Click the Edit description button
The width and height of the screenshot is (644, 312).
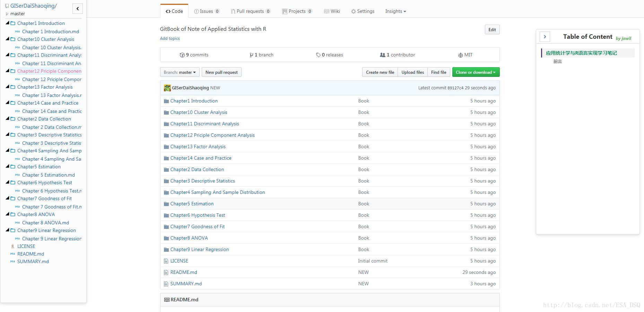click(492, 29)
